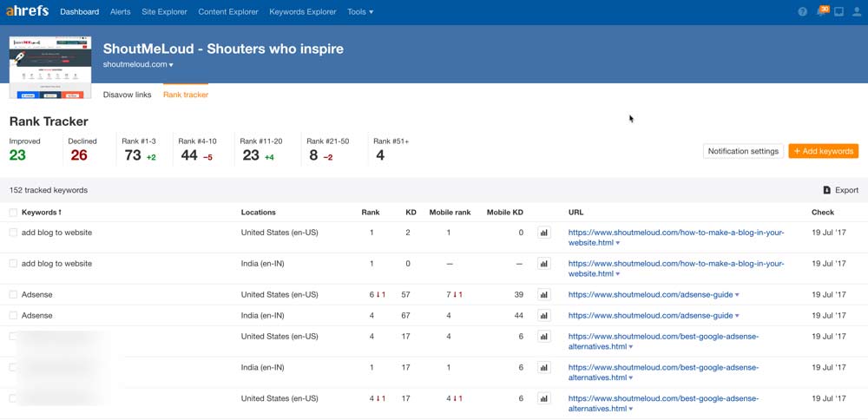The height and width of the screenshot is (420, 868).
Task: Sort by Keywords column header
Action: [42, 213]
